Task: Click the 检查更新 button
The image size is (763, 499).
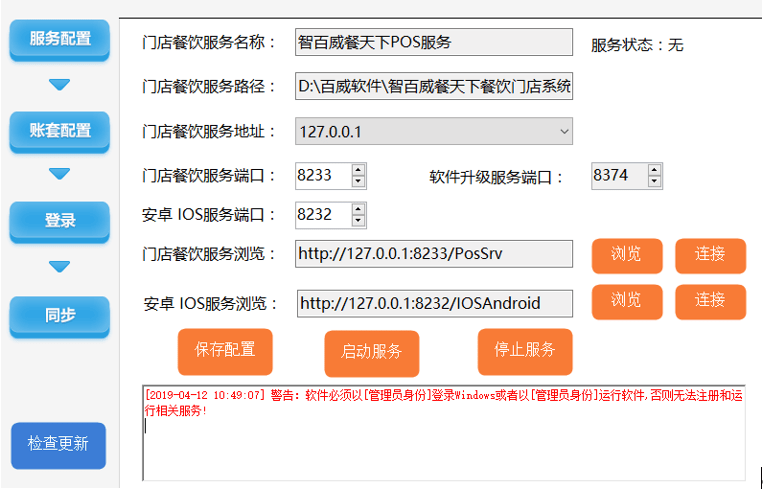Action: click(58, 445)
